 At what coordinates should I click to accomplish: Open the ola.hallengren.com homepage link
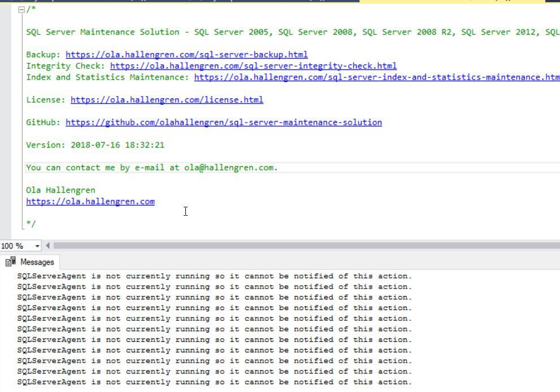[90, 201]
